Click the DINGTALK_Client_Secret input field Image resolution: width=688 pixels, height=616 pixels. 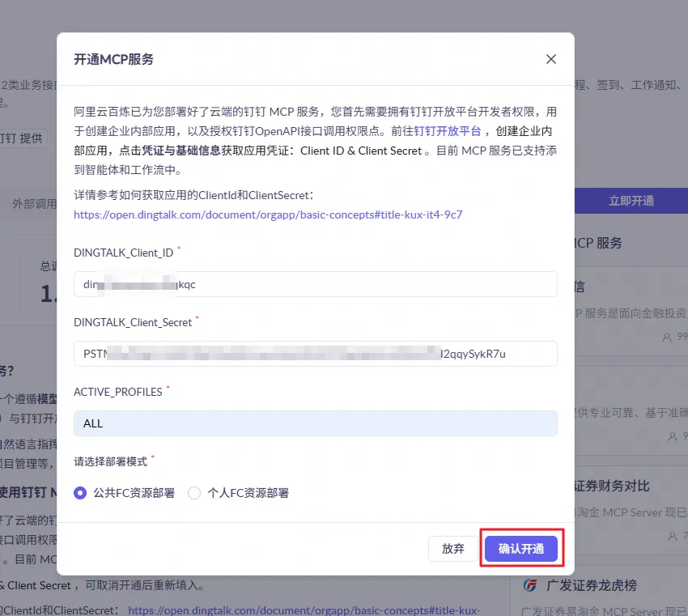[316, 354]
